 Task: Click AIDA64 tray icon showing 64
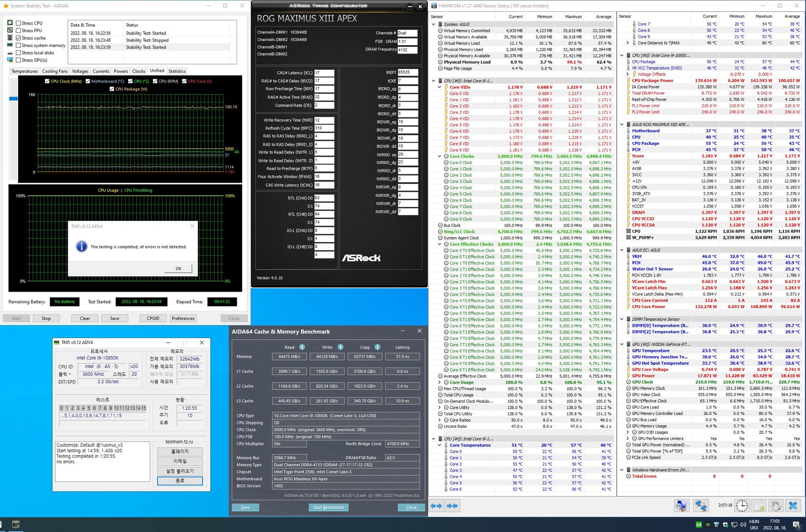pos(699,524)
